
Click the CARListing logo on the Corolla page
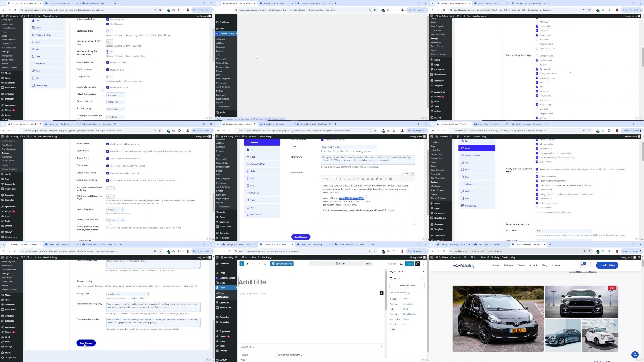463,265
